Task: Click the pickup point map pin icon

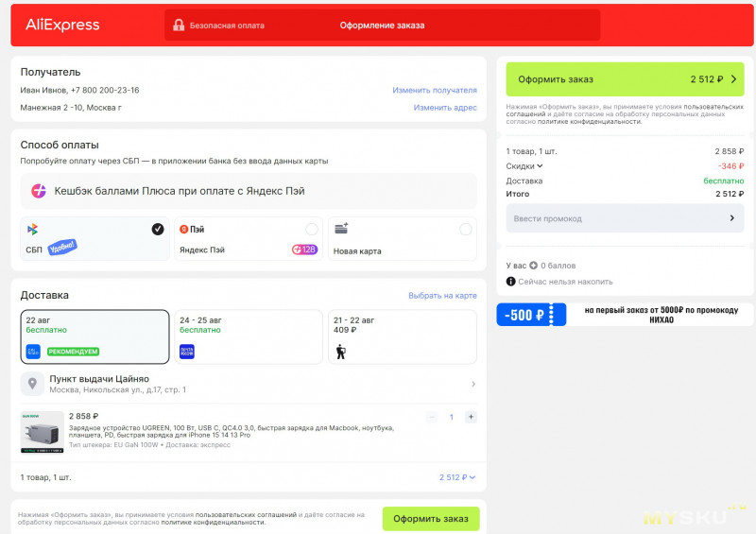Action: 32,384
